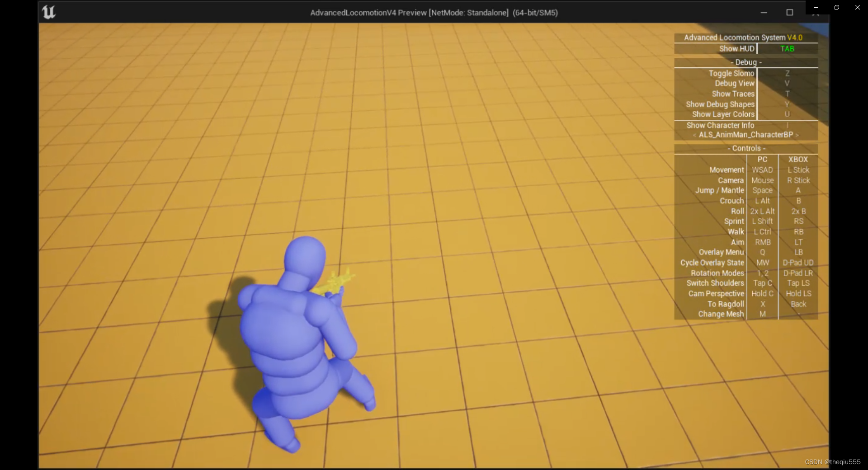Click the "Mouse" binding
Screen dimensions: 868x470
pyautogui.click(x=762, y=180)
